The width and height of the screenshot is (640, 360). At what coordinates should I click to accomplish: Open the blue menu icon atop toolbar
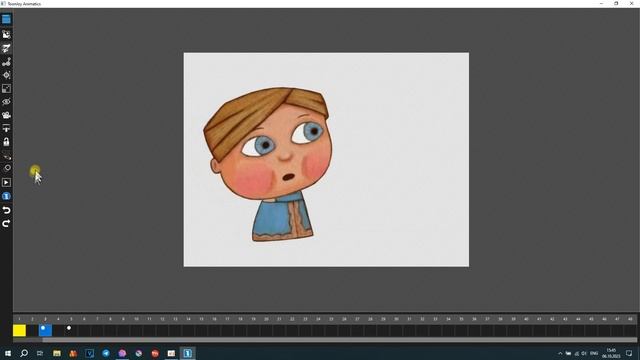tap(6, 19)
